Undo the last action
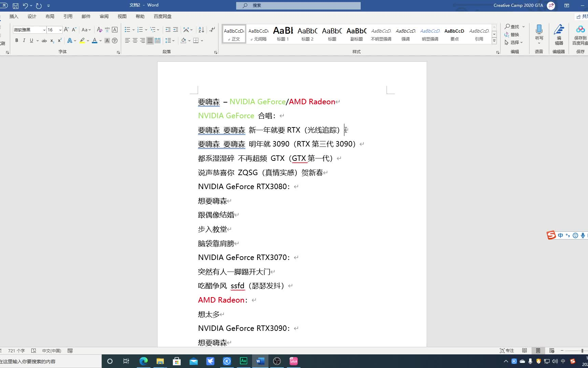Image resolution: width=588 pixels, height=368 pixels. [x=25, y=6]
